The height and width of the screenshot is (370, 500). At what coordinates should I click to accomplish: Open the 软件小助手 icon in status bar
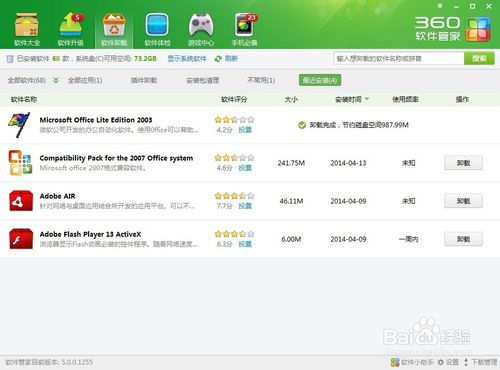pyautogui.click(x=395, y=362)
